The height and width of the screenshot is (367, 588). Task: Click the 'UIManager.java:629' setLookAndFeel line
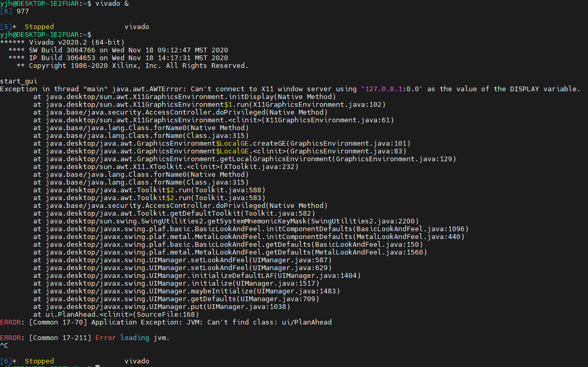[182, 267]
